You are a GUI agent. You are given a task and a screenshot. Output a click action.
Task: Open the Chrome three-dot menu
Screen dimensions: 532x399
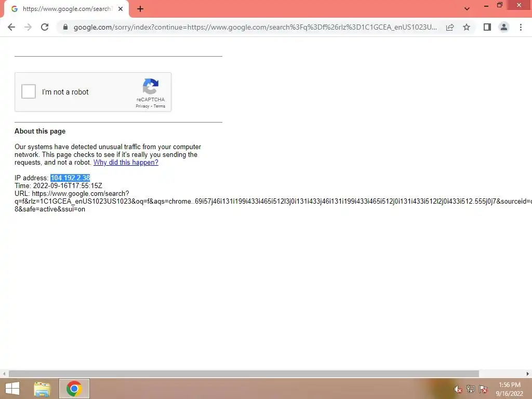(x=521, y=27)
